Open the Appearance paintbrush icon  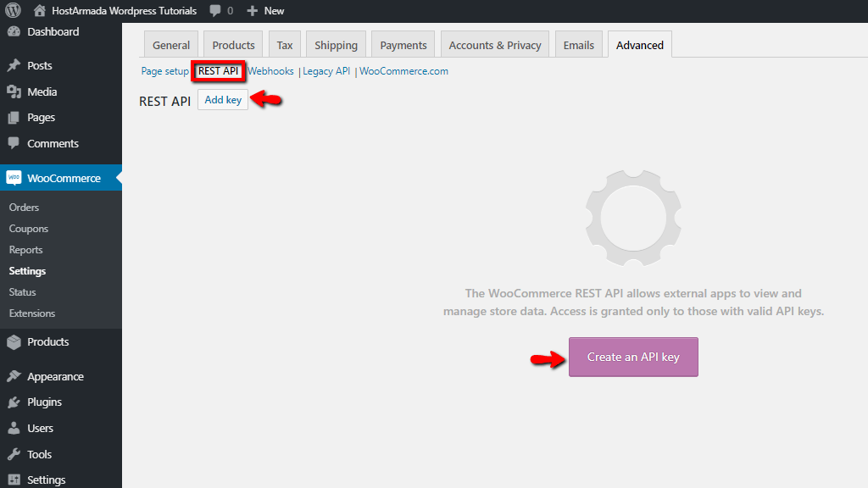coord(14,377)
